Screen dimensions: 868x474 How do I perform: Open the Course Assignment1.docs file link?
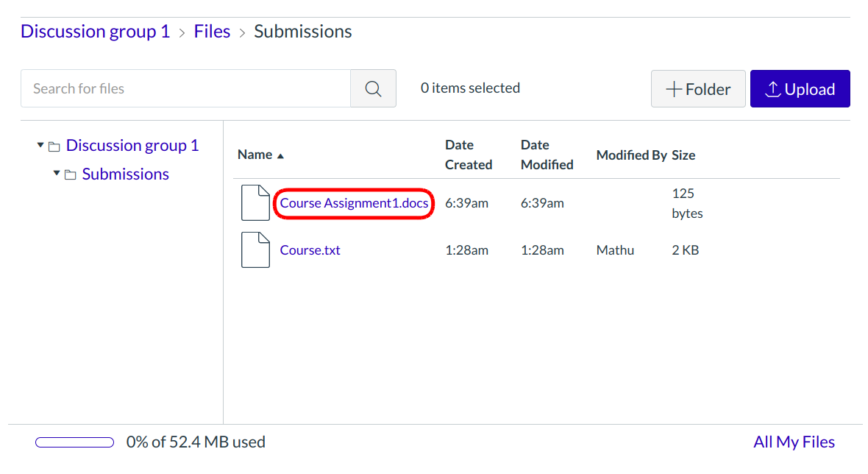353,202
